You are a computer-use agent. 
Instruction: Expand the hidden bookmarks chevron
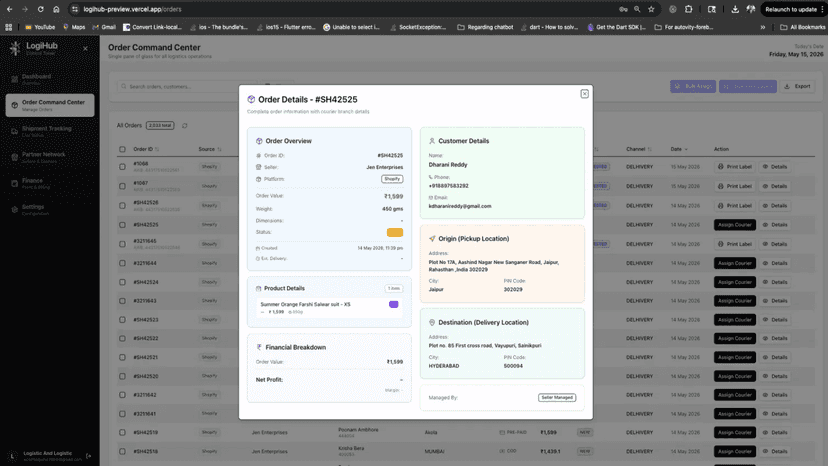tap(763, 27)
